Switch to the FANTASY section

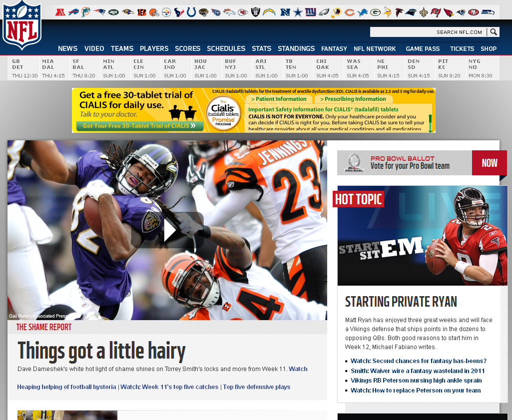tap(334, 48)
